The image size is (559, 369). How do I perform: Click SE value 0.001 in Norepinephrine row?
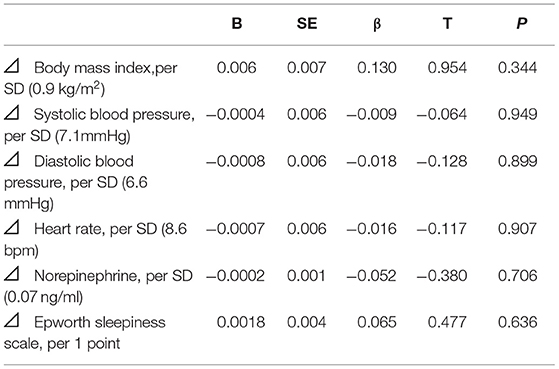click(x=306, y=276)
